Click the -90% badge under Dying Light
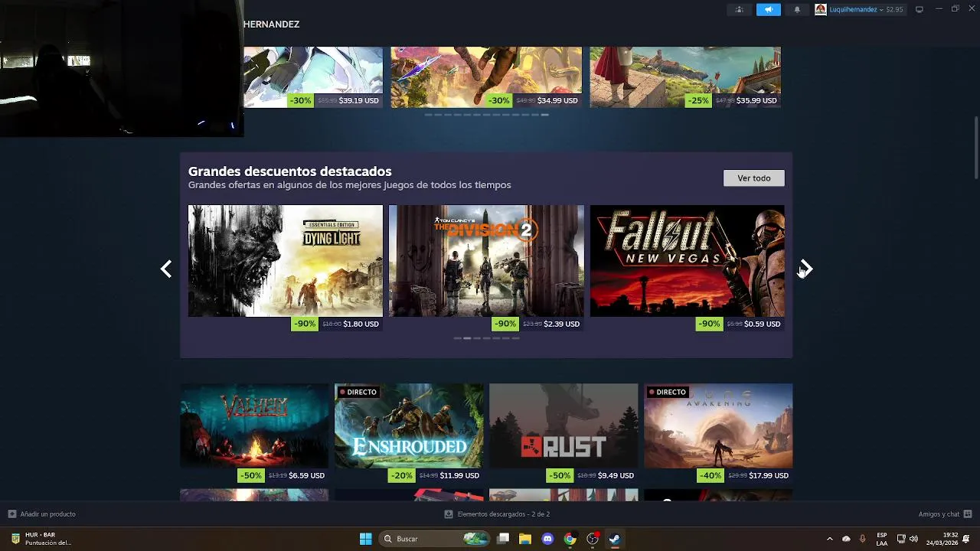 tap(305, 324)
